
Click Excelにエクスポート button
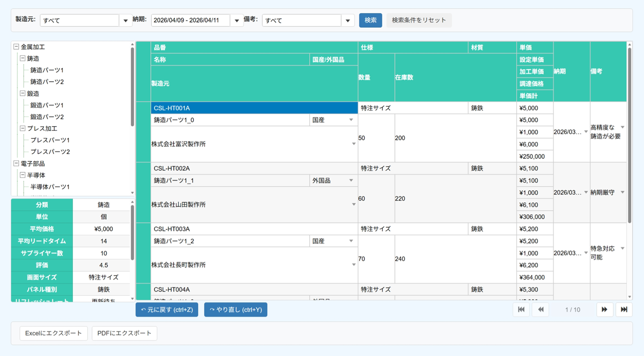(x=53, y=333)
